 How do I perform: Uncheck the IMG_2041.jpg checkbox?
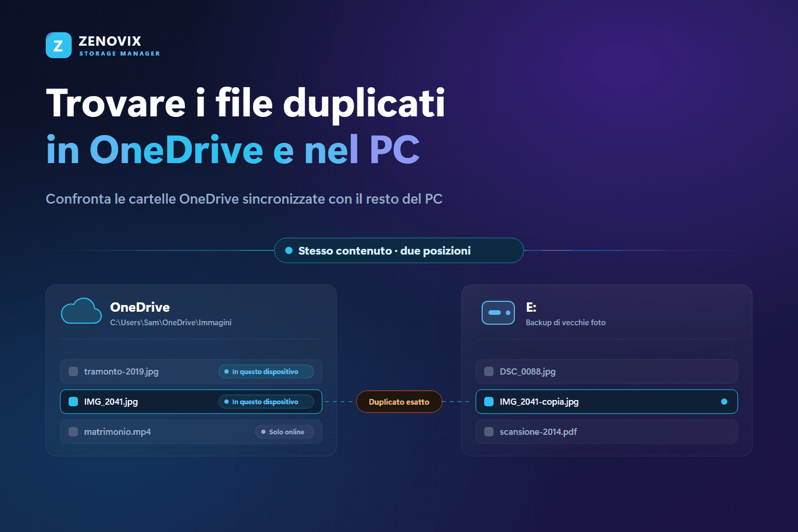73,402
